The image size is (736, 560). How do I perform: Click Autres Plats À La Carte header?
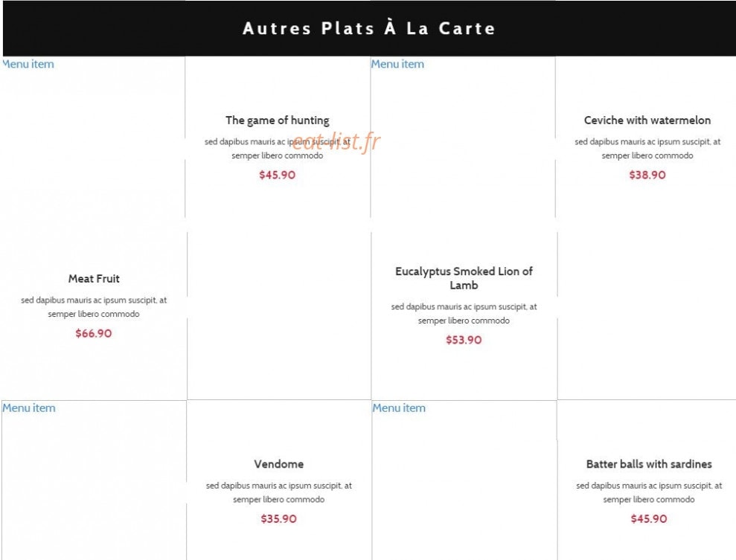[x=369, y=28]
